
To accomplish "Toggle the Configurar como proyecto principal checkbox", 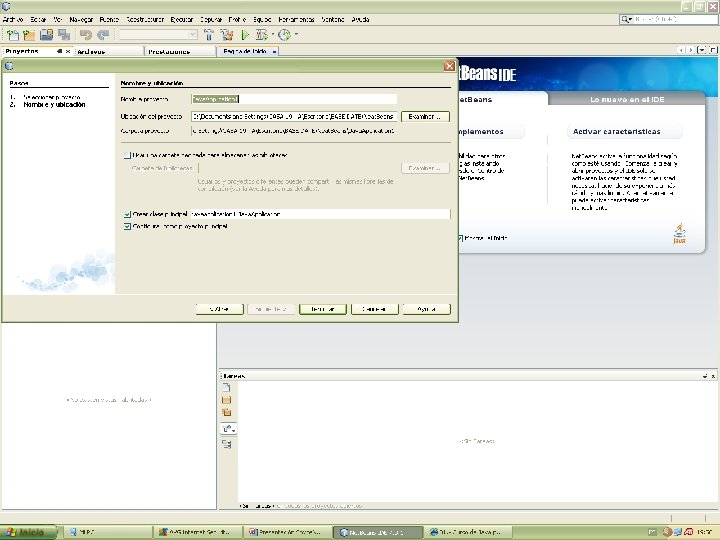I will [x=127, y=226].
